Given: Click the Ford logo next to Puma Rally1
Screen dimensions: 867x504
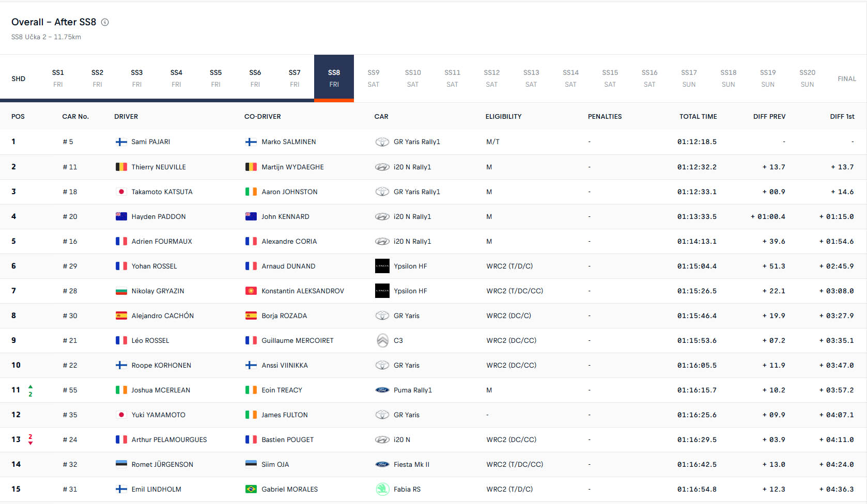Looking at the screenshot, I should pos(382,390).
